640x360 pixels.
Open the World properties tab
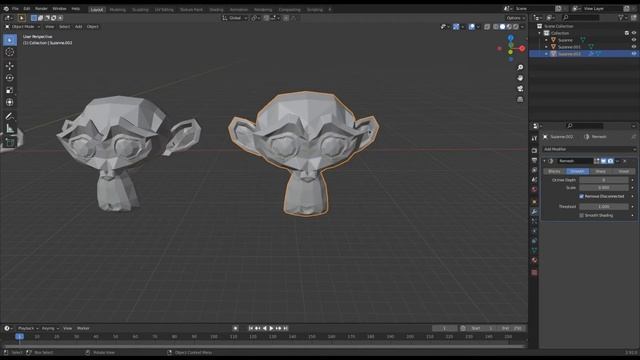click(x=534, y=190)
